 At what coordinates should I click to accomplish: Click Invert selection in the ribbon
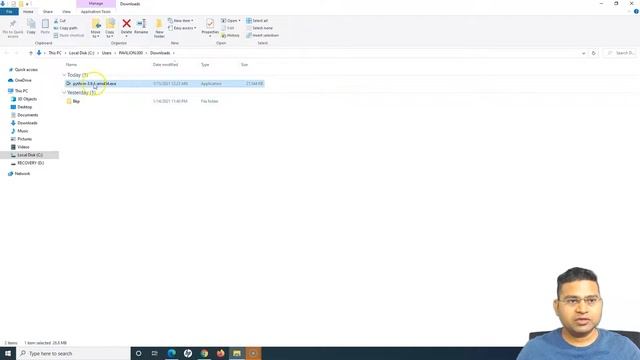click(x=262, y=36)
